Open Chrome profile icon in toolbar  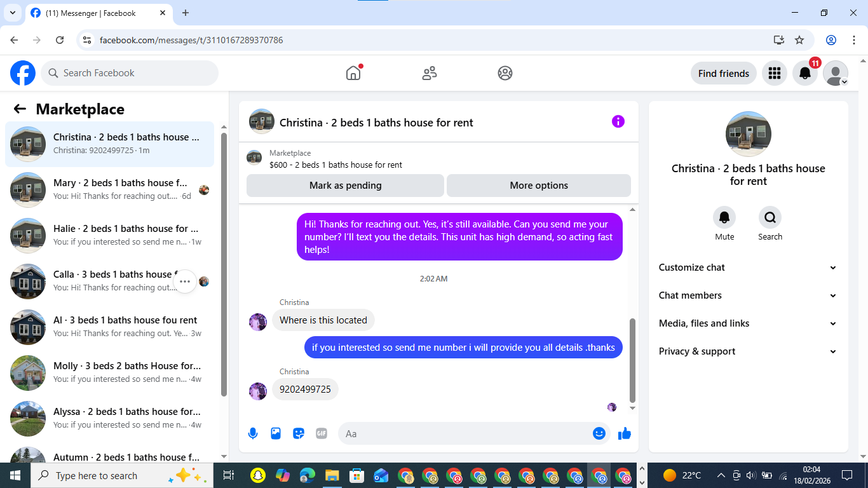pos(831,40)
